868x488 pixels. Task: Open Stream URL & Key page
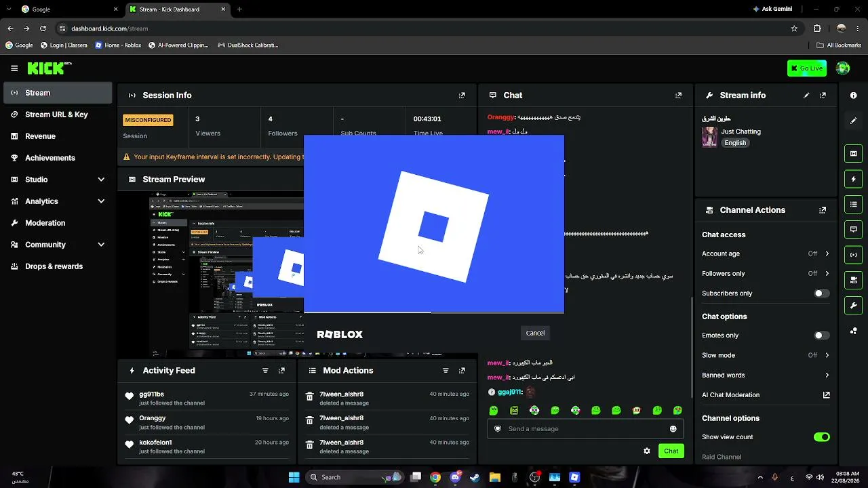[58, 115]
